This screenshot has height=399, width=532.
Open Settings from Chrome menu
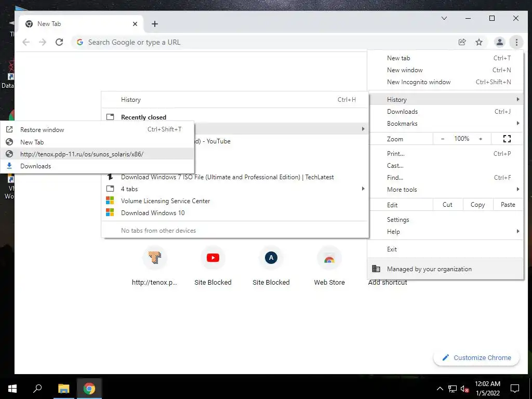click(x=445, y=220)
